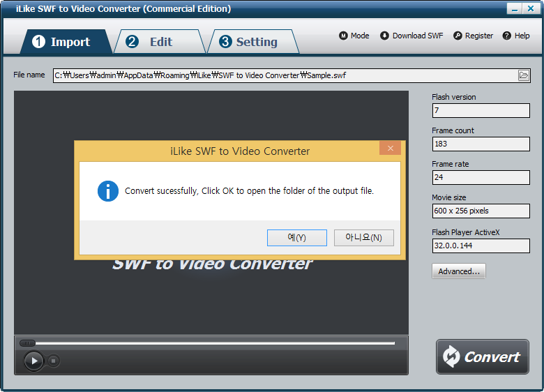Switch to the Import tab
The width and height of the screenshot is (544, 392).
pos(66,42)
